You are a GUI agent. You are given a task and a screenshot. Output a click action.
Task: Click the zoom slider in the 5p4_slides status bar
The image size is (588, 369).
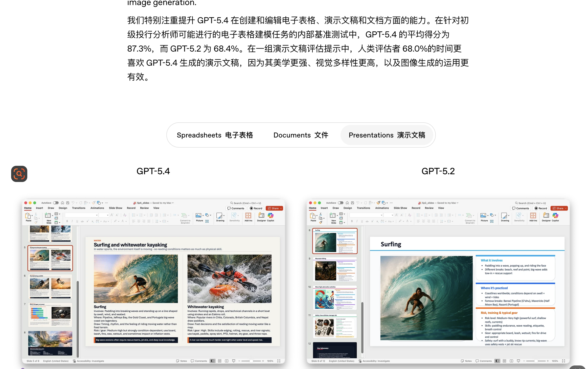tap(251, 361)
